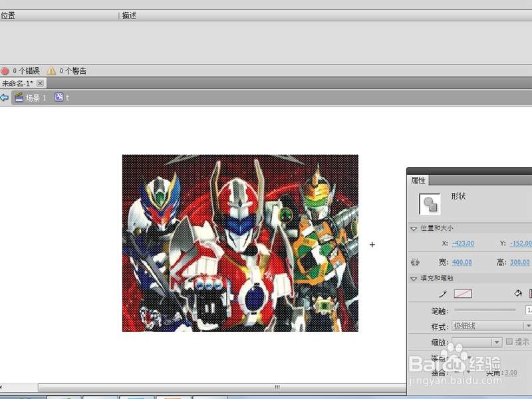Click the yellow warning icon
532x399 pixels.
(x=51, y=70)
